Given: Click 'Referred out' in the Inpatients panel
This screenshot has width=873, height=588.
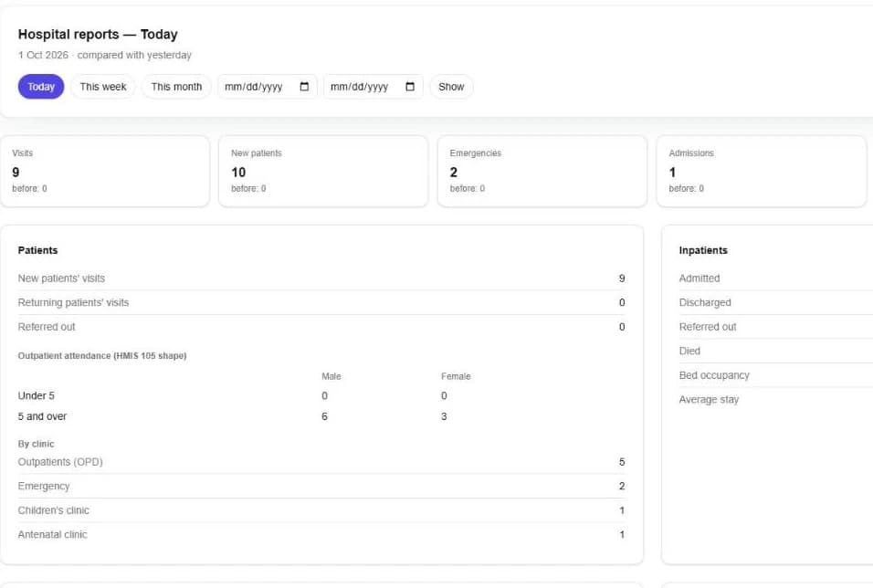Looking at the screenshot, I should pos(708,327).
